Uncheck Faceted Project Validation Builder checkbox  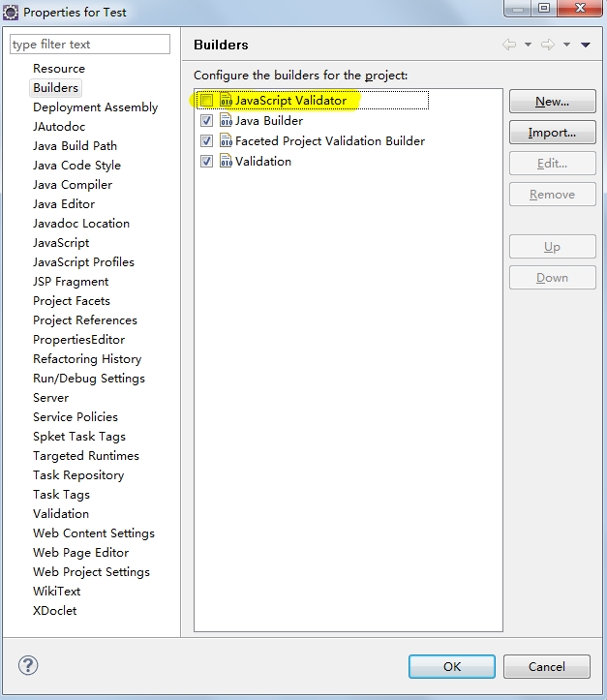point(206,141)
